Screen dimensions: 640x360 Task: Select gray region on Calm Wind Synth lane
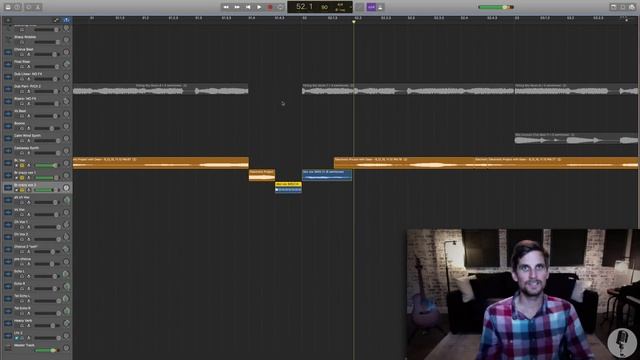point(576,138)
